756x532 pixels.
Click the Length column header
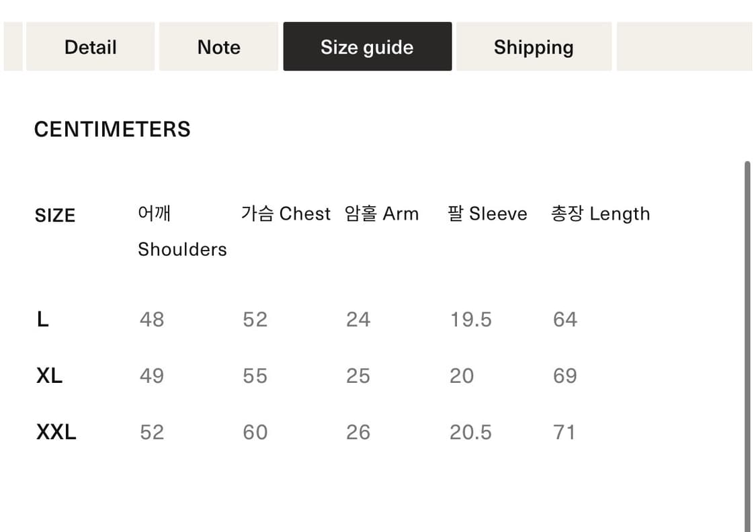click(600, 214)
